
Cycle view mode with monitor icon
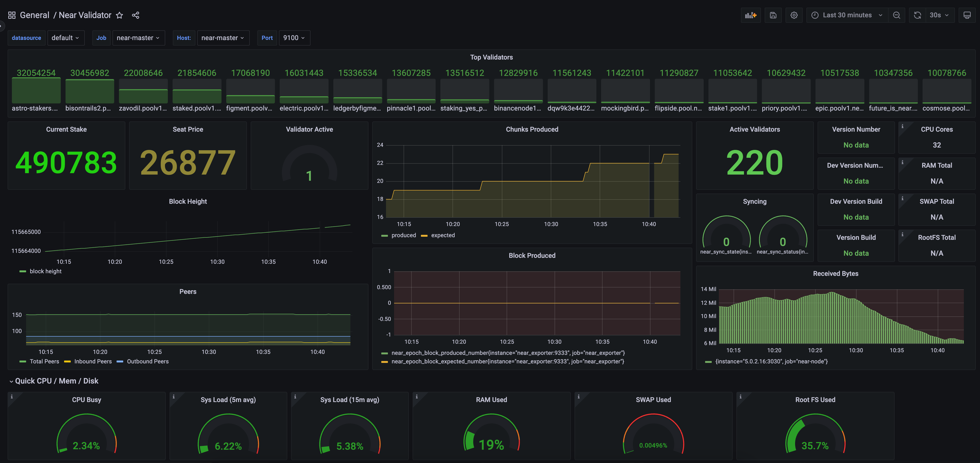967,15
